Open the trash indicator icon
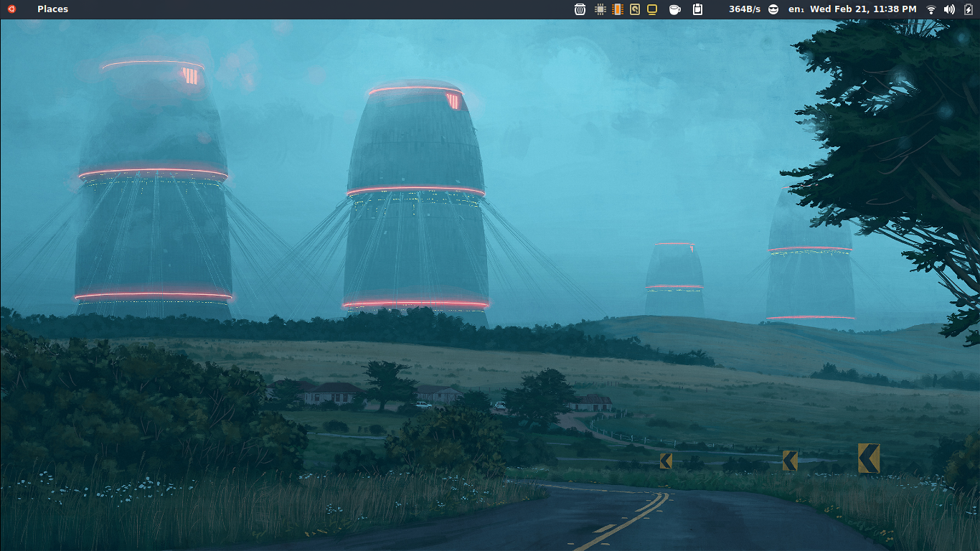This screenshot has height=551, width=980. pos(580,9)
